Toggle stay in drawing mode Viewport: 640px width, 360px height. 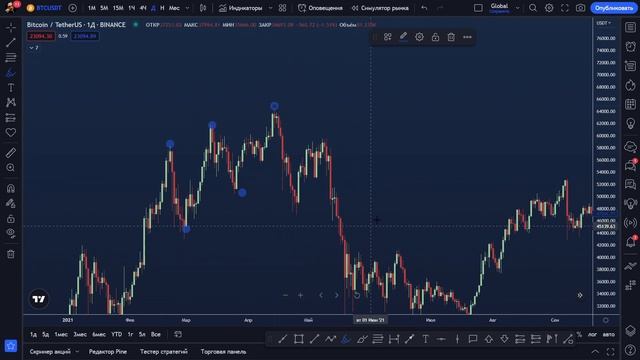pos(11,203)
